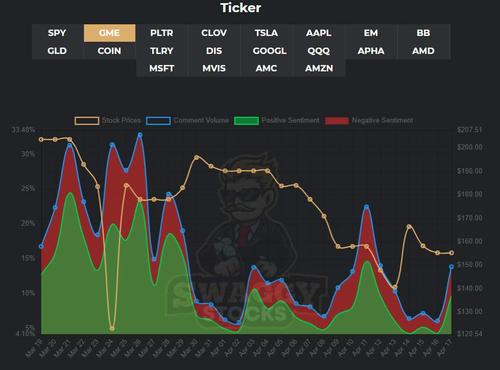Select the QQQ ticker

click(319, 51)
